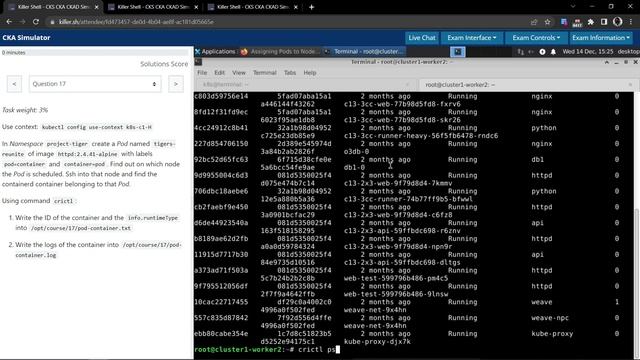The height and width of the screenshot is (360, 640).
Task: Click the browser back arrow
Action: [x=9, y=22]
